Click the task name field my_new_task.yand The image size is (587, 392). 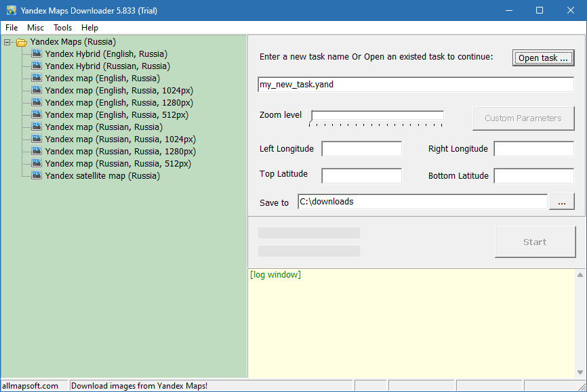coord(416,85)
